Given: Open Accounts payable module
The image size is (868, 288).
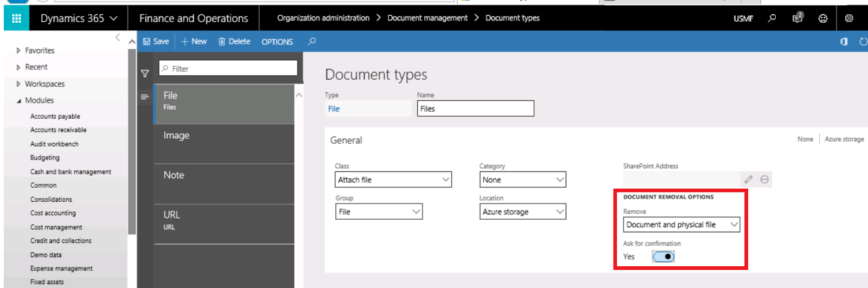Looking at the screenshot, I should pos(55,117).
